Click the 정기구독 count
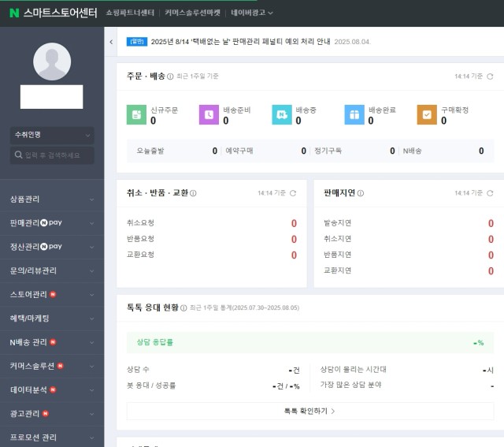504x447 pixels. tap(392, 151)
